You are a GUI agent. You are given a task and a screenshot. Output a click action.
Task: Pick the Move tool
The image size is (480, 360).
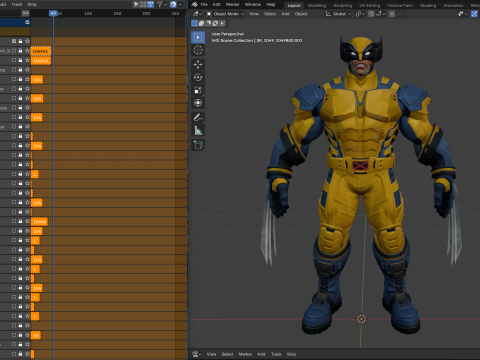(198, 64)
